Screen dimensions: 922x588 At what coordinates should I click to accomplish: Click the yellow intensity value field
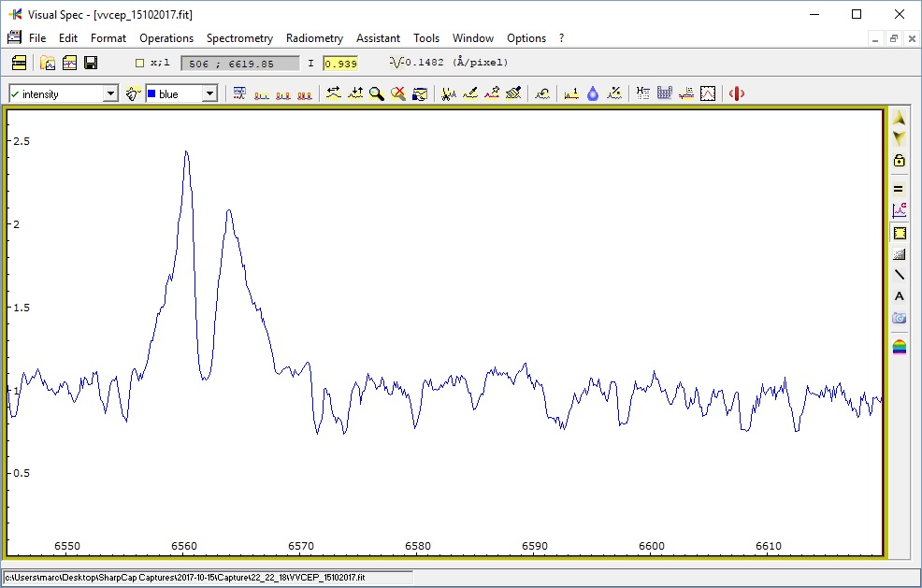tap(340, 64)
